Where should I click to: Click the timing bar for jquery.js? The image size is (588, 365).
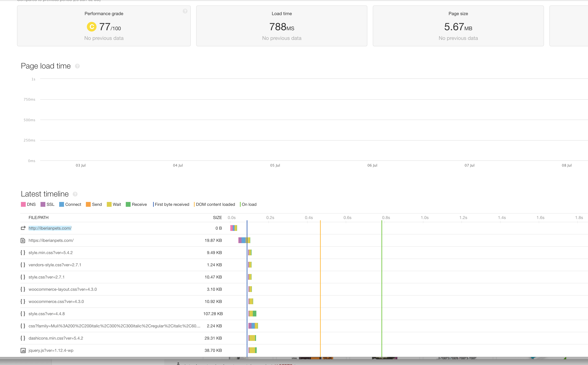tap(253, 350)
